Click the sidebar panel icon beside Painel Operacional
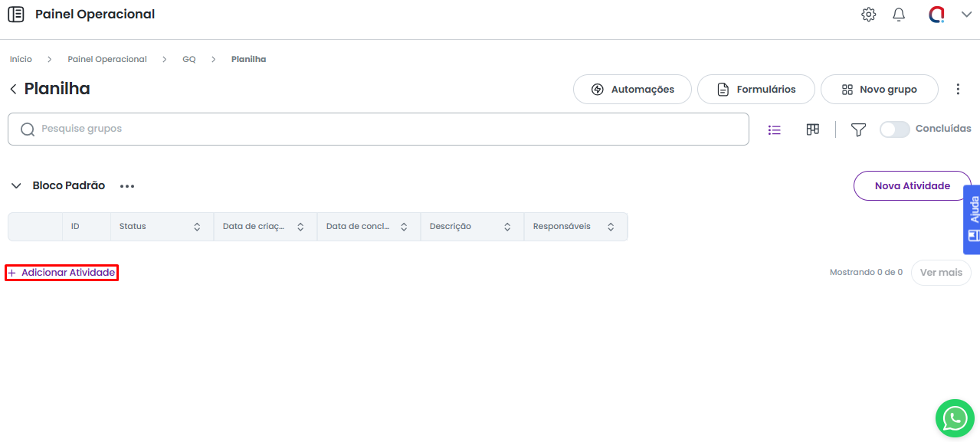The height and width of the screenshot is (442, 980). pyautogui.click(x=16, y=15)
